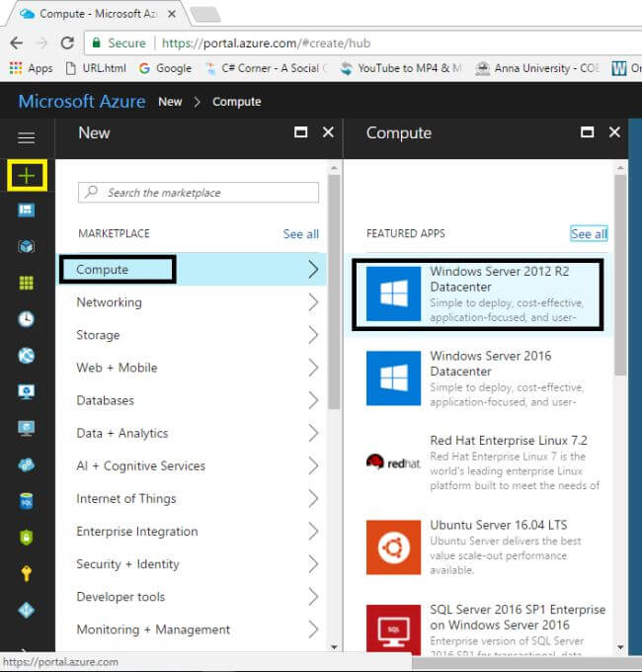Open the SQL databases icon in sidebar
This screenshot has width=642, height=672.
pyautogui.click(x=26, y=501)
